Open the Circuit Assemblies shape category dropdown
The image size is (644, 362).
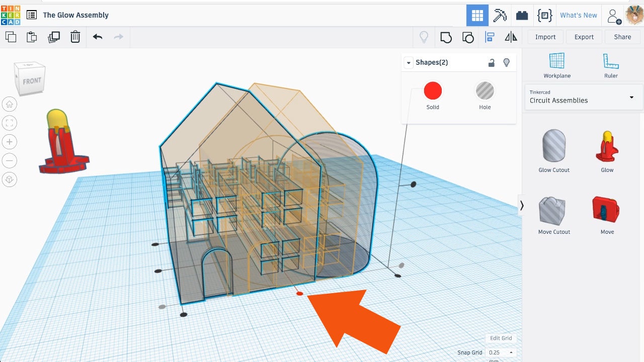pos(583,97)
